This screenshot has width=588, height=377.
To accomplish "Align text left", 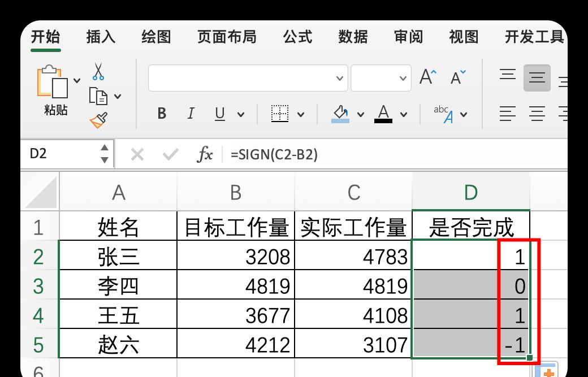I will pos(507,113).
